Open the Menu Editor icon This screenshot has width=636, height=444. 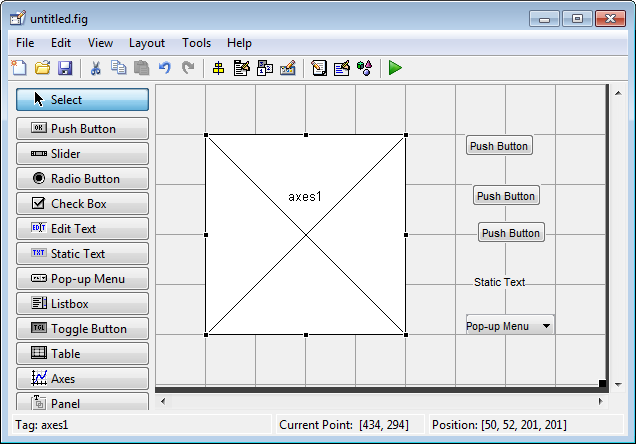[x=242, y=68]
